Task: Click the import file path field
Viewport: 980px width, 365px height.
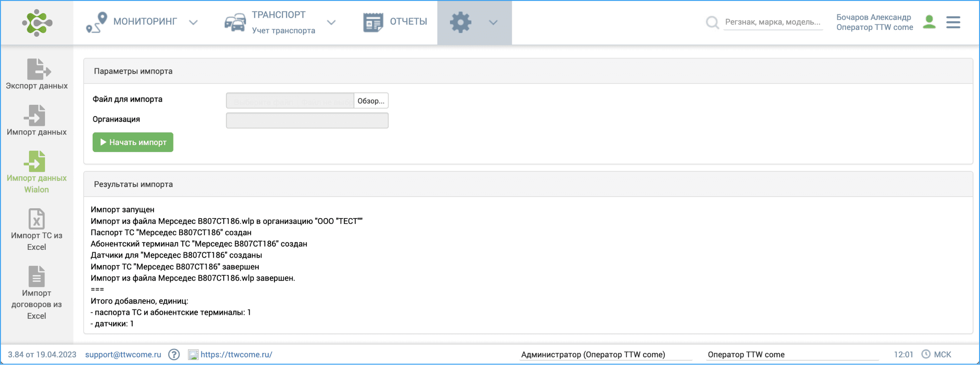Action: tap(290, 100)
